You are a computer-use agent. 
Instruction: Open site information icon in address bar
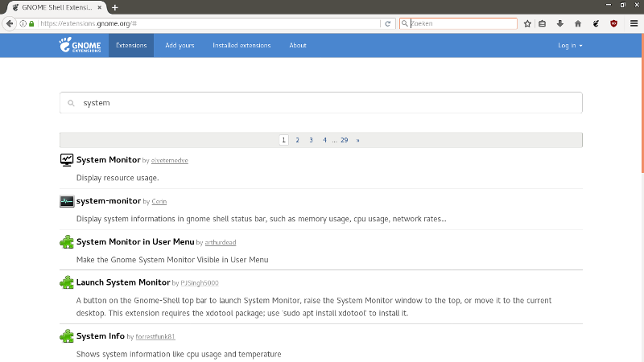(23, 23)
